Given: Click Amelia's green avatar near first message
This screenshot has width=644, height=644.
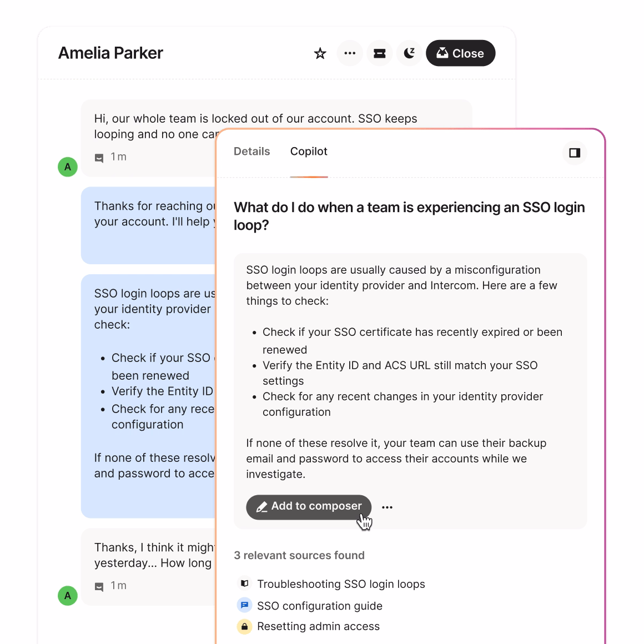Looking at the screenshot, I should (68, 167).
